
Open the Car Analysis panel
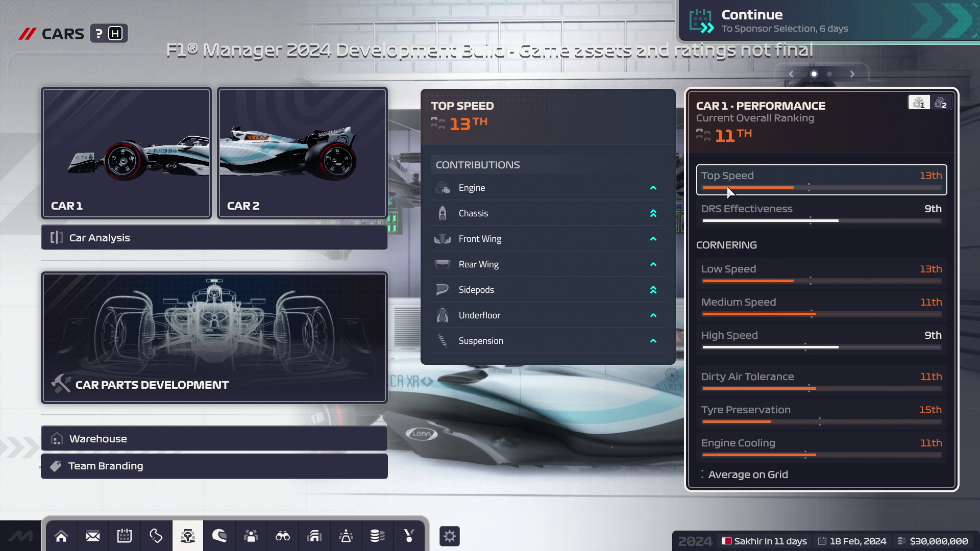coord(214,237)
